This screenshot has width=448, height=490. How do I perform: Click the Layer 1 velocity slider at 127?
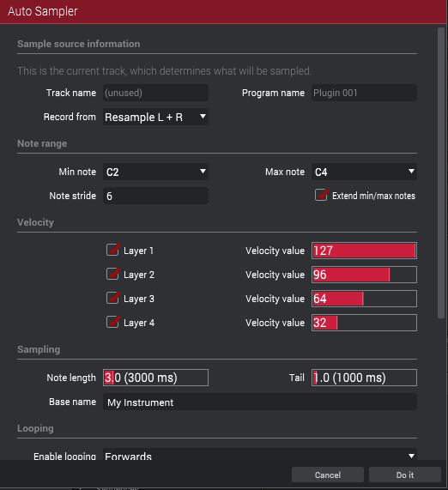click(364, 251)
